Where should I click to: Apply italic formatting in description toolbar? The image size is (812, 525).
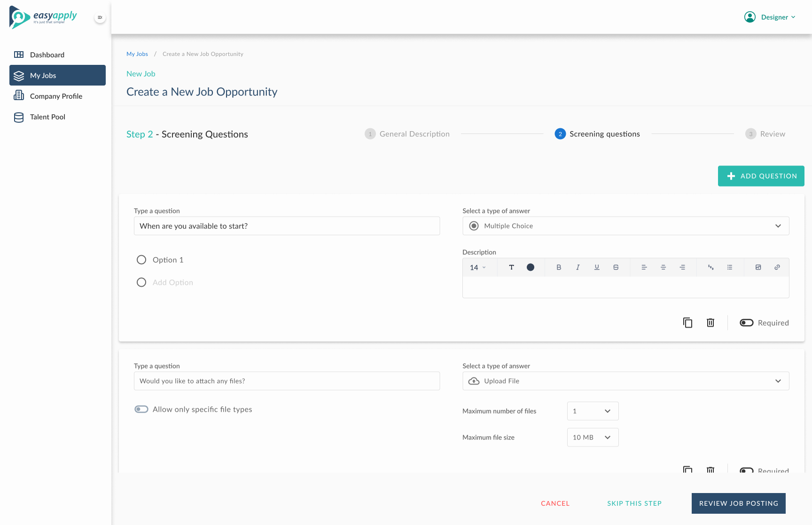pos(578,267)
